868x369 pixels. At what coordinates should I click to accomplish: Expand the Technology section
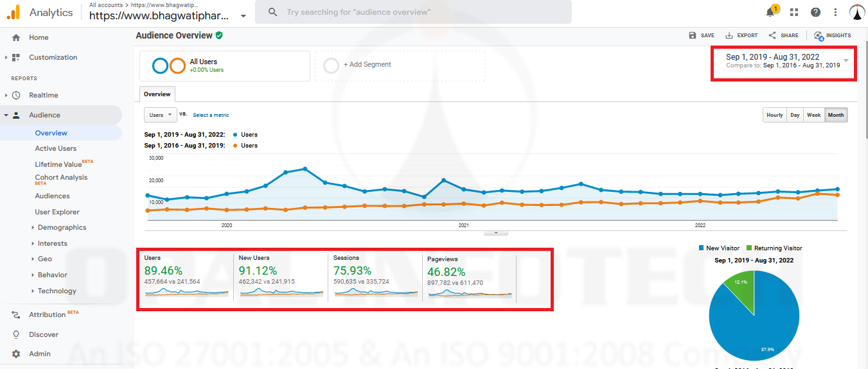coord(33,291)
